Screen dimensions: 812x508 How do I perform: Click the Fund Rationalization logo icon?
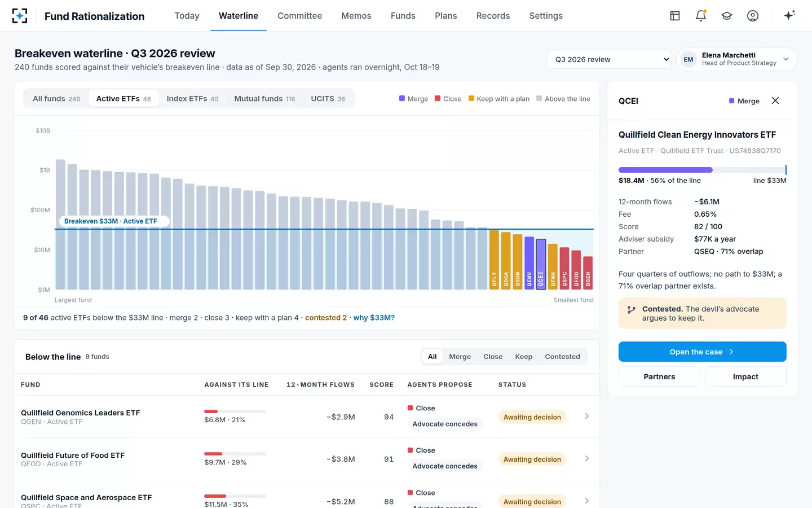point(20,16)
